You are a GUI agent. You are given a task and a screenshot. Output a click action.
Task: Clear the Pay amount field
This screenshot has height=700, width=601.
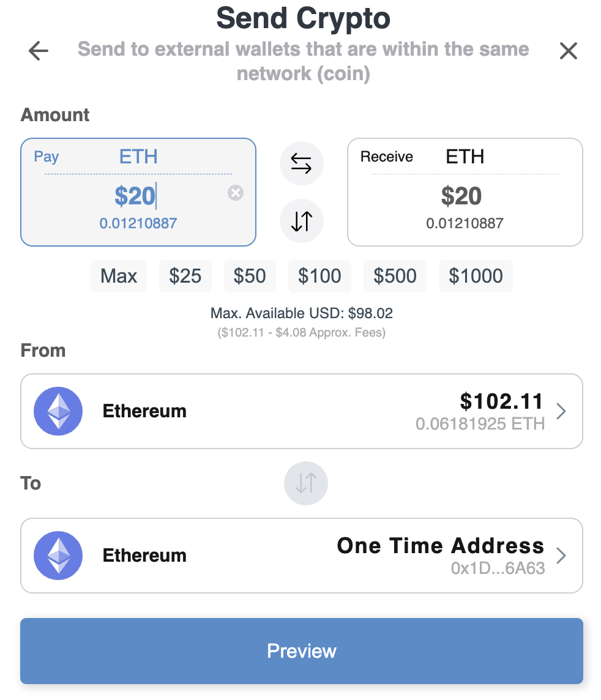coord(235,193)
